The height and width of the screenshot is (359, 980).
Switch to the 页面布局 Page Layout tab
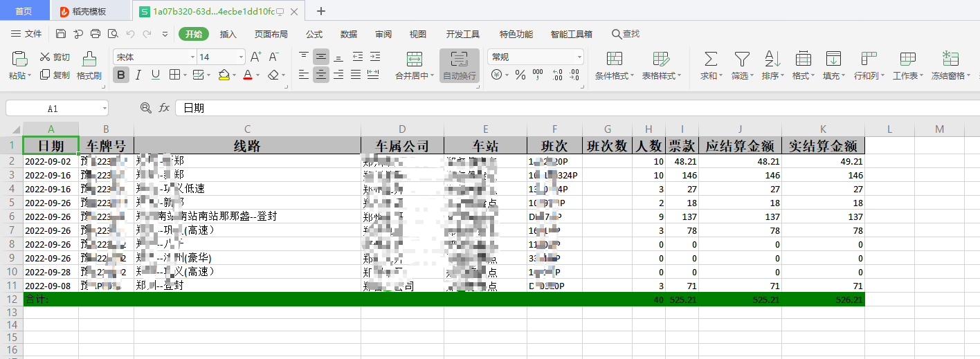(271, 34)
